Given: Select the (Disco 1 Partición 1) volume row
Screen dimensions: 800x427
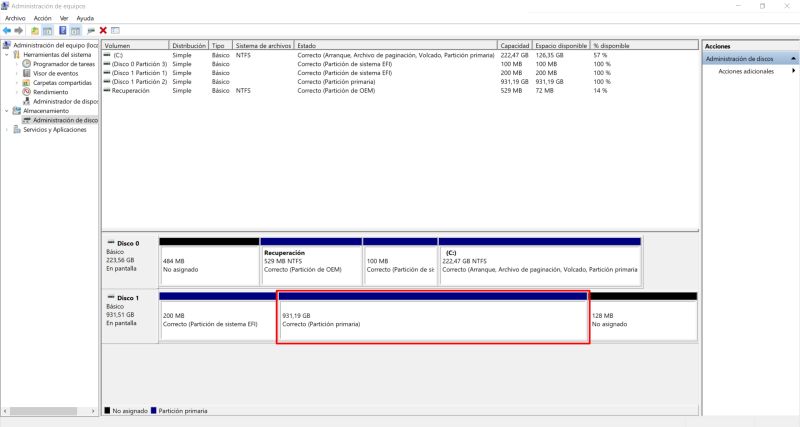Looking at the screenshot, I should coord(400,72).
